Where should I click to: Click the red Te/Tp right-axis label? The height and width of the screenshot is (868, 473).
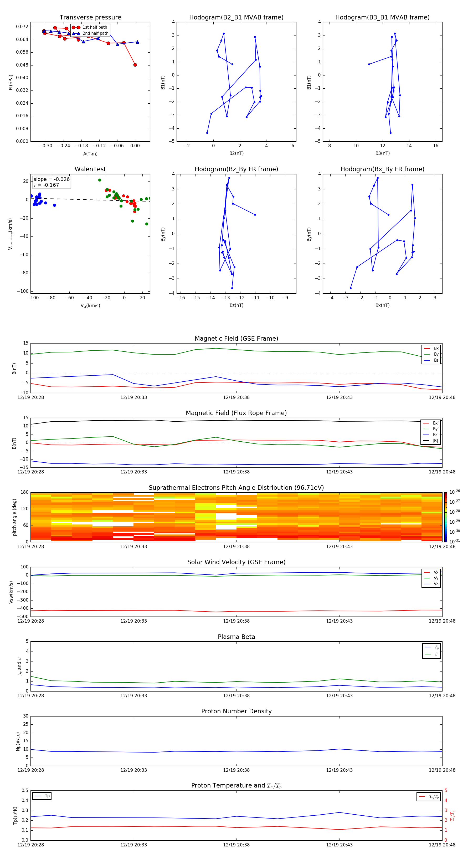pos(453,815)
